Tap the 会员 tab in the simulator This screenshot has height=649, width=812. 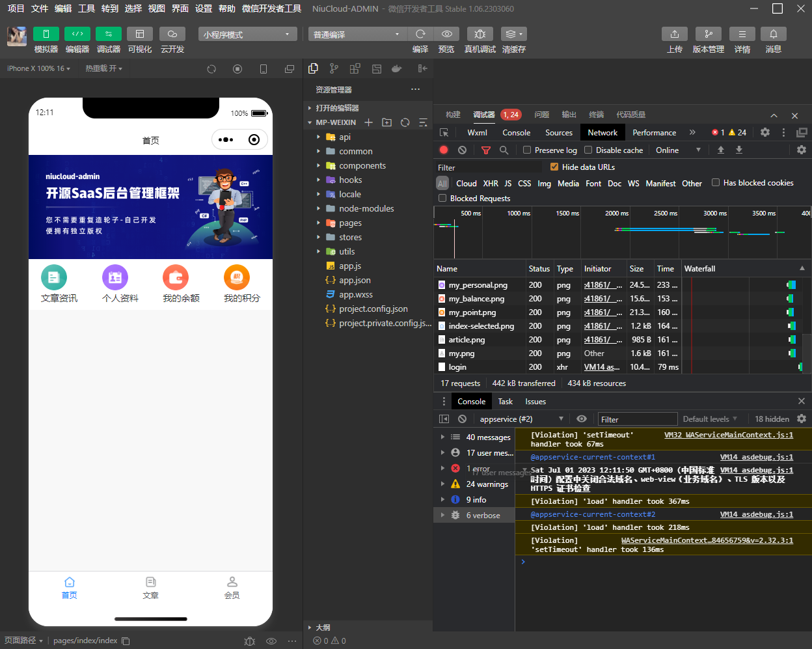[232, 588]
